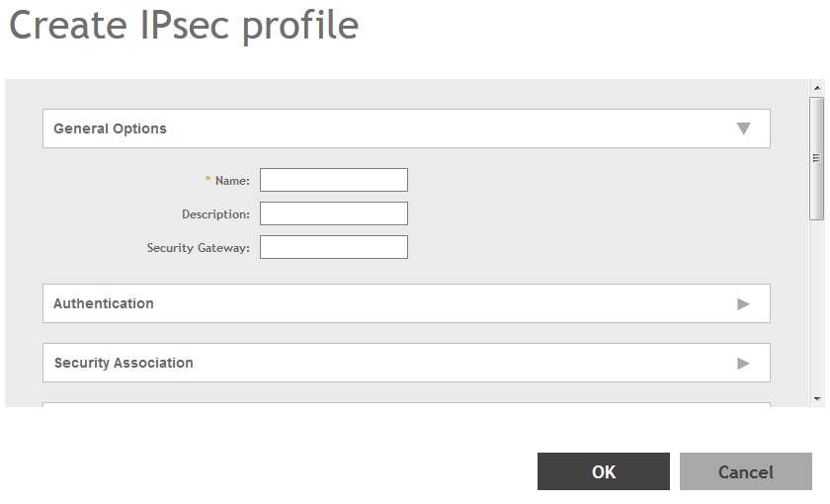Click the scrollbar up arrow
The width and height of the screenshot is (830, 504).
coord(816,87)
